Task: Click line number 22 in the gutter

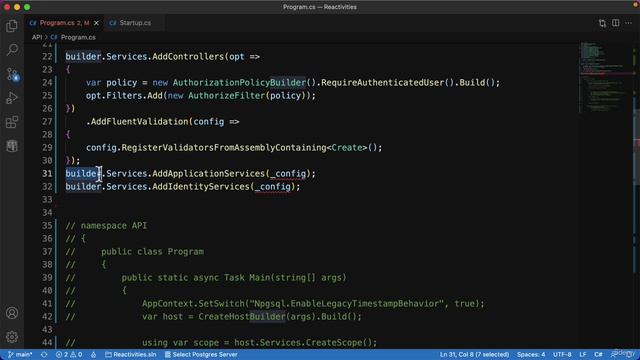Action: tap(47, 57)
